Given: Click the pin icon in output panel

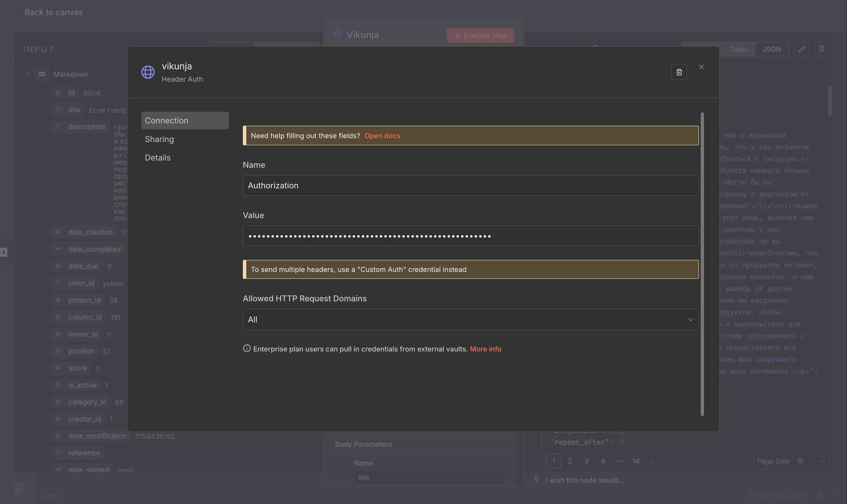Looking at the screenshot, I should pyautogui.click(x=821, y=49).
